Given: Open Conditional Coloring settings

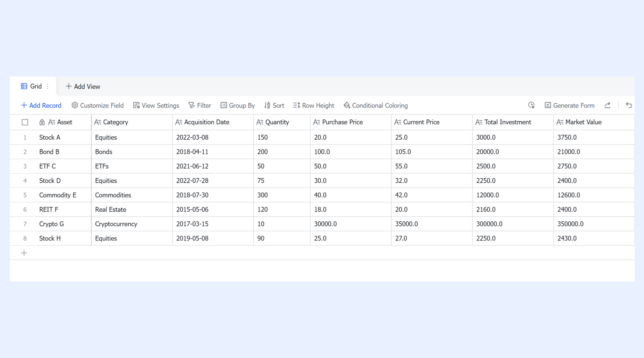Looking at the screenshot, I should click(x=376, y=105).
